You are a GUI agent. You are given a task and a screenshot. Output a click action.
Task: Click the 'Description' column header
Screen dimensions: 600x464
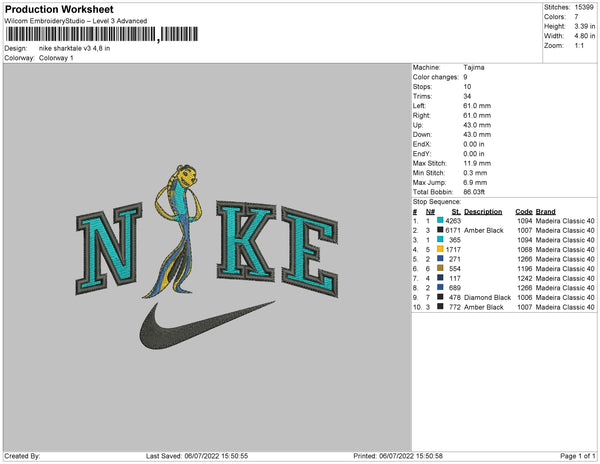pos(483,212)
